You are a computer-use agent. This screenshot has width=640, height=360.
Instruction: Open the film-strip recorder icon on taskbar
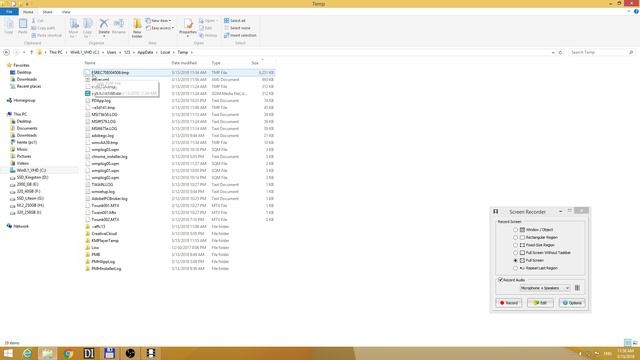coord(151,353)
